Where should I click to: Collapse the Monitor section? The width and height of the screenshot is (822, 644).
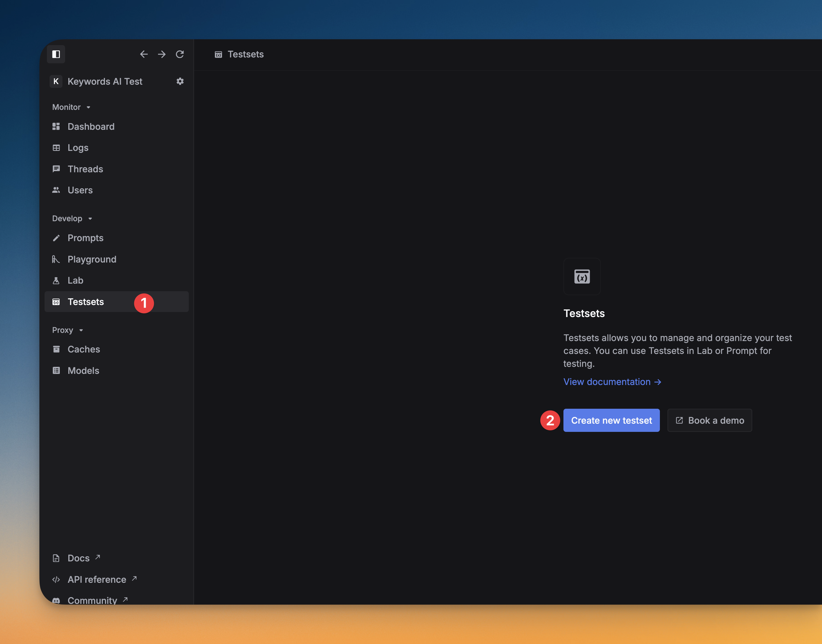71,107
